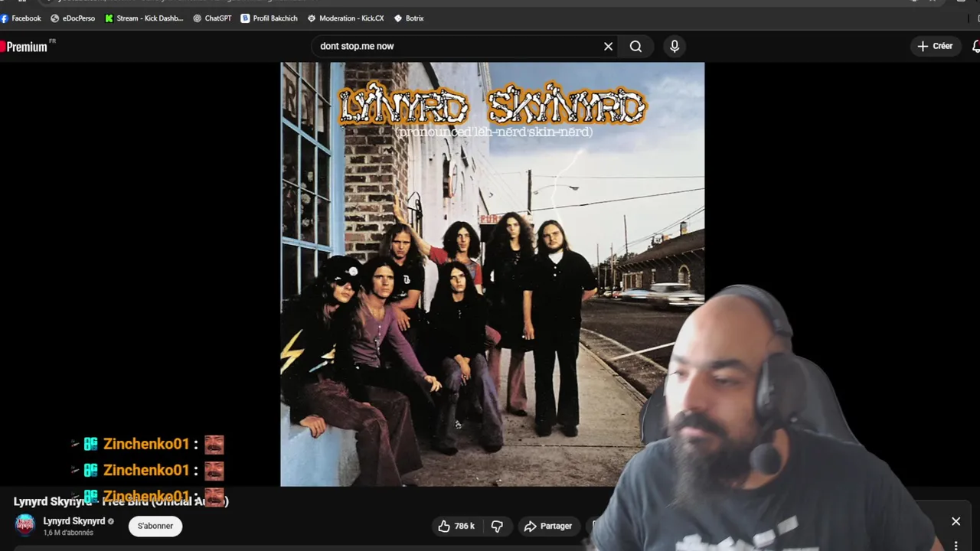
Task: Open the Profil Bakchich bookmark
Action: click(269, 18)
